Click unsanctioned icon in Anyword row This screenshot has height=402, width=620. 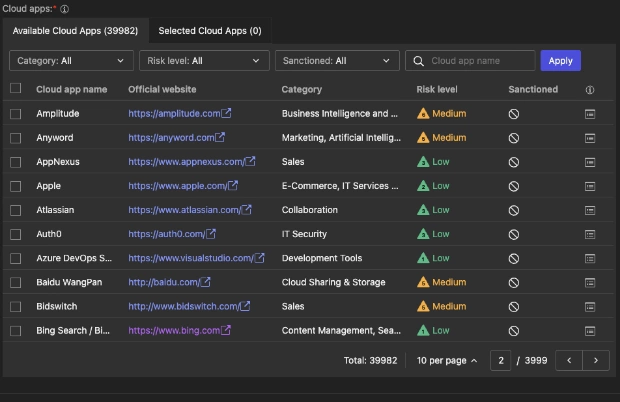click(x=514, y=138)
